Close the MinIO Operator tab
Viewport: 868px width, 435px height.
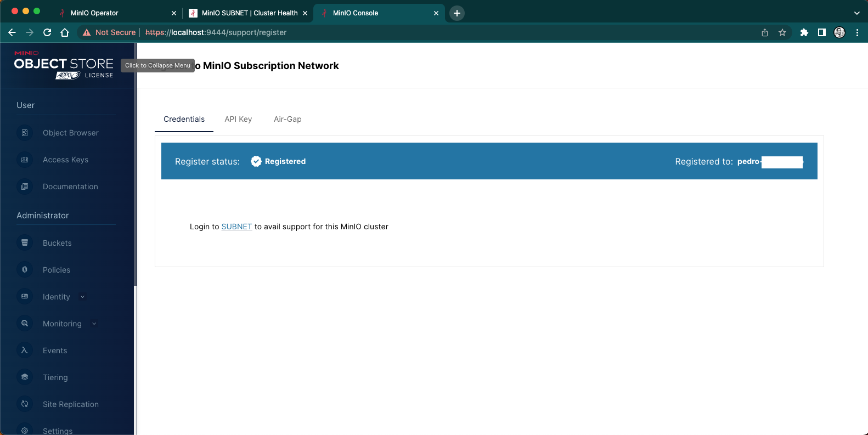174,13
